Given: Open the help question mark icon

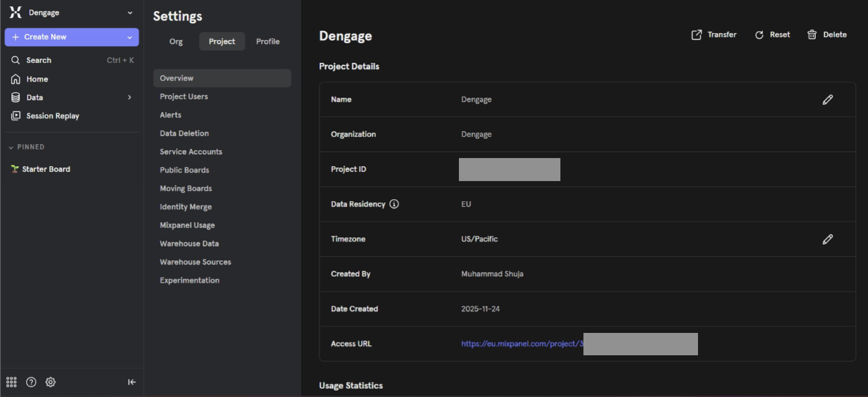Looking at the screenshot, I should [x=31, y=382].
